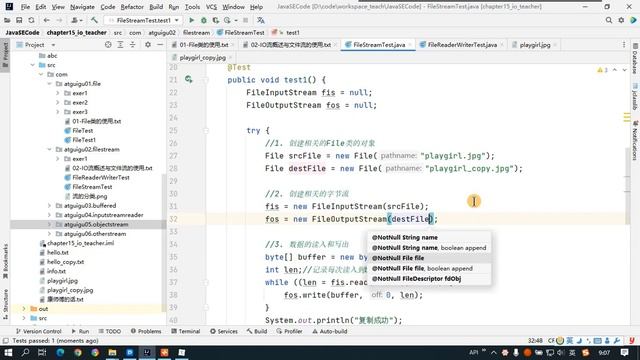Open the TODO tool window
640x360 pixels.
tap(109, 331)
